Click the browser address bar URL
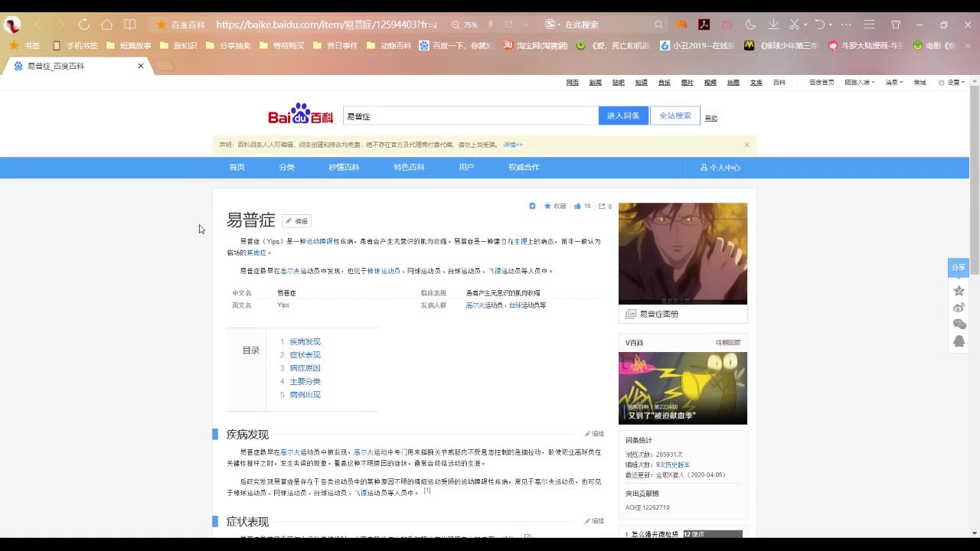This screenshot has width=980, height=551. coord(327,24)
